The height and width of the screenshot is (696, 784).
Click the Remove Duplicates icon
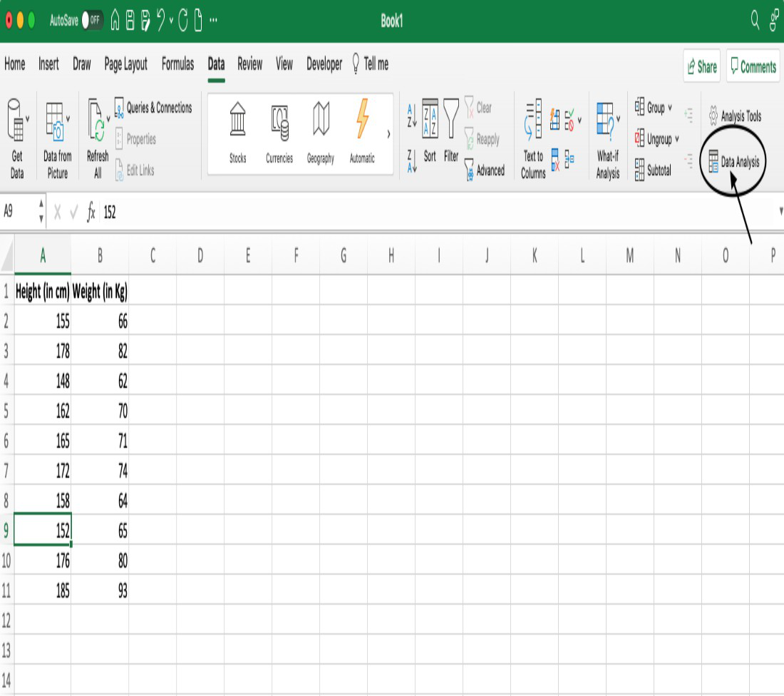[x=555, y=160]
